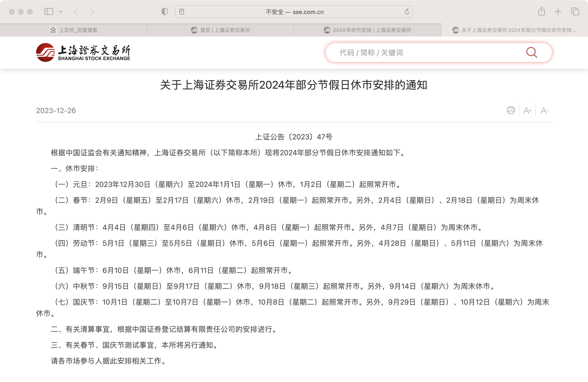Print the notice using printer icon
Viewport: 588px width, 382px height.
pos(511,110)
